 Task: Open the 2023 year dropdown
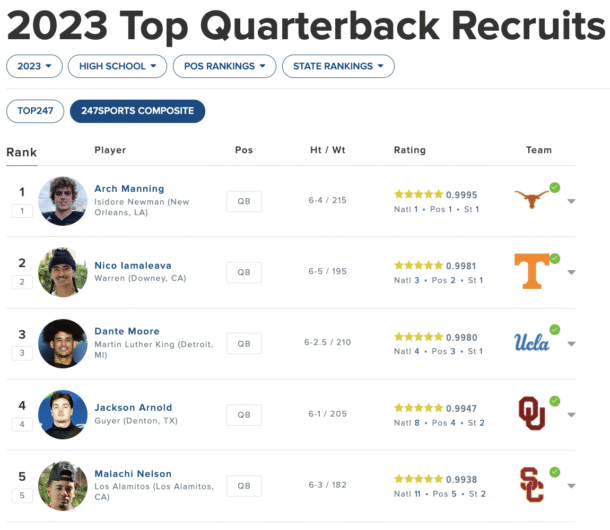[x=34, y=66]
